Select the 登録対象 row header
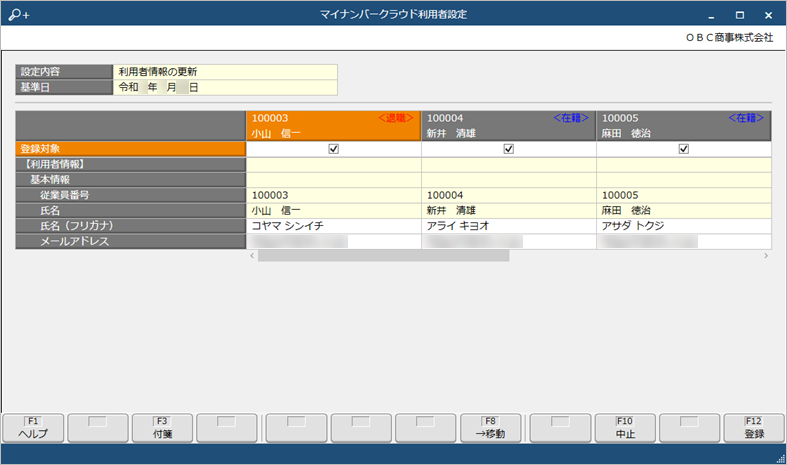 [130, 149]
